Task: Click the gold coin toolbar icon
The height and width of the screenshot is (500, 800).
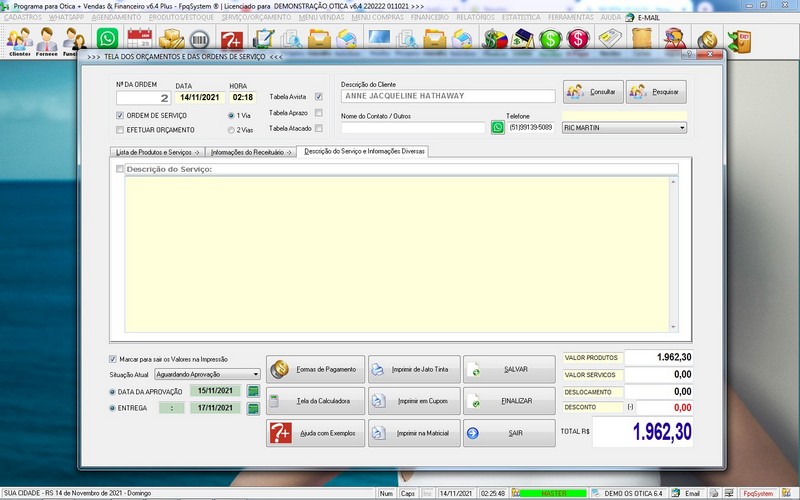Action: (x=708, y=40)
